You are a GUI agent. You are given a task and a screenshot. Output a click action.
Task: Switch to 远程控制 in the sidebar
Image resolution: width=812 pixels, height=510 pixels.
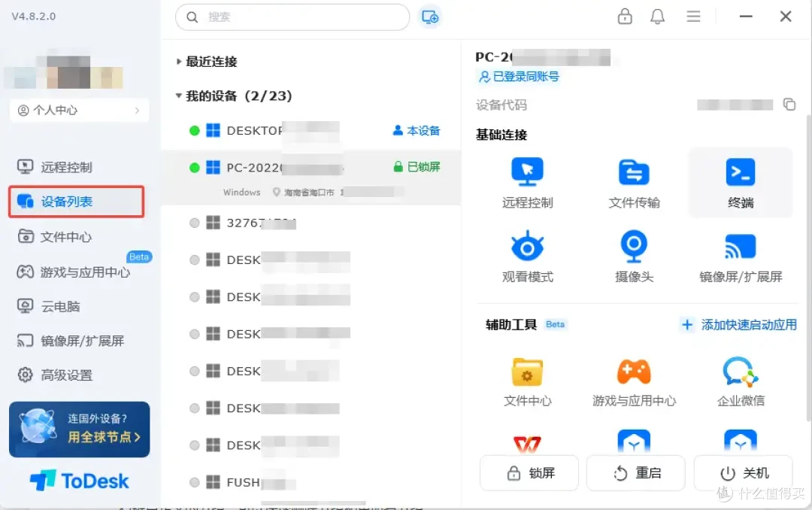54,167
